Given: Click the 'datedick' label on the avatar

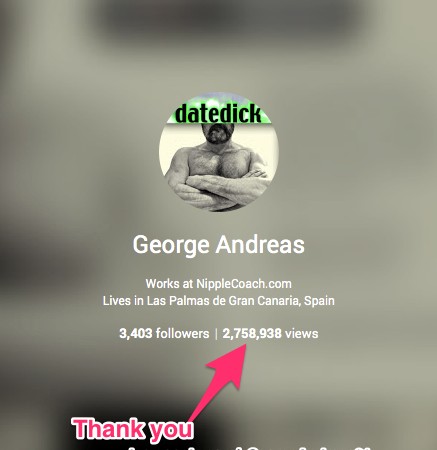Looking at the screenshot, I should (x=218, y=114).
